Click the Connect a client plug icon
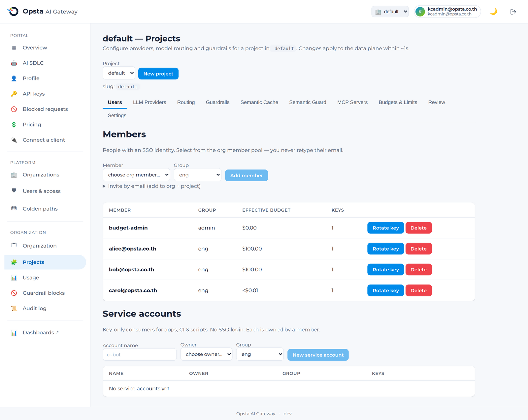The width and height of the screenshot is (528, 420). pos(14,140)
